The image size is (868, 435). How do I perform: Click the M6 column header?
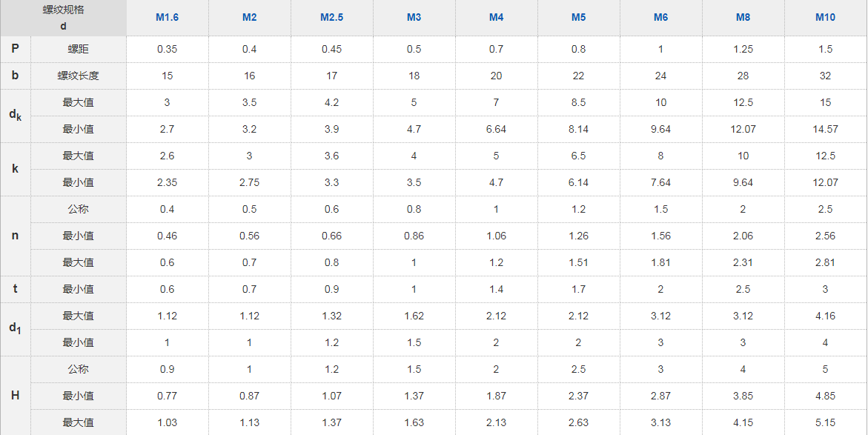pos(660,17)
